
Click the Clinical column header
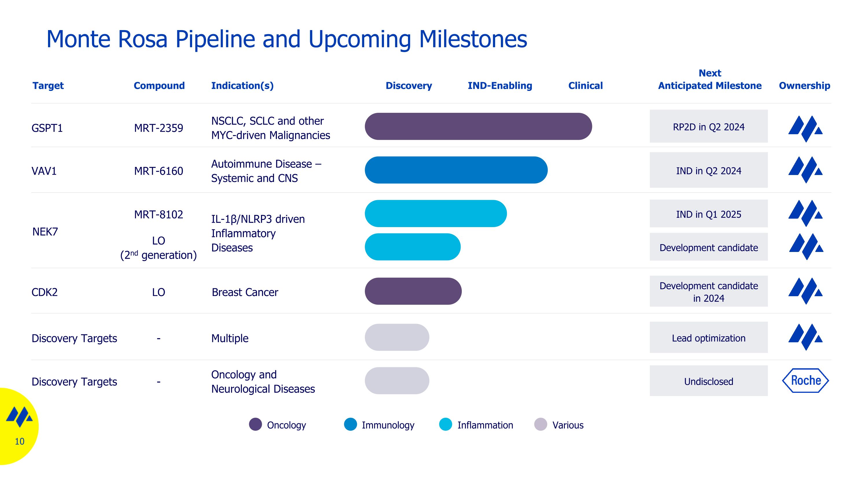pyautogui.click(x=585, y=86)
